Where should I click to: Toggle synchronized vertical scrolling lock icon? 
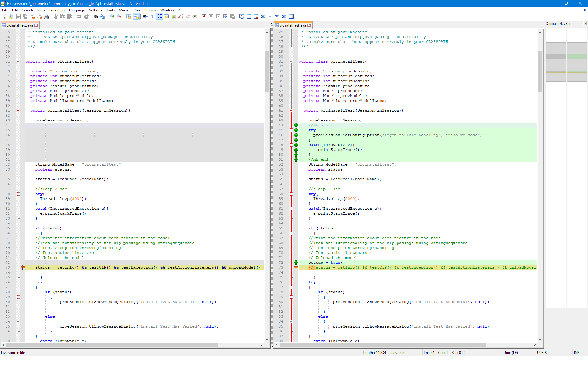(129, 17)
